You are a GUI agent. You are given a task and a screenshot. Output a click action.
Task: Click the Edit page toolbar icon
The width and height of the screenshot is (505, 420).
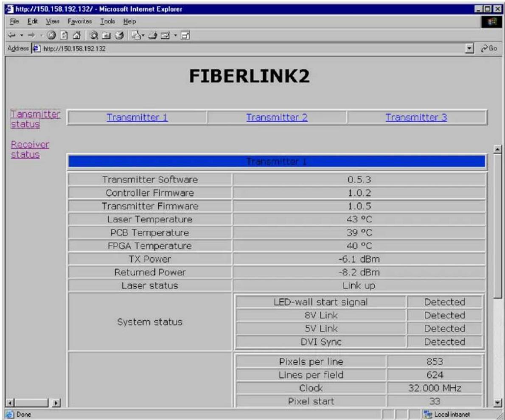[x=166, y=35]
